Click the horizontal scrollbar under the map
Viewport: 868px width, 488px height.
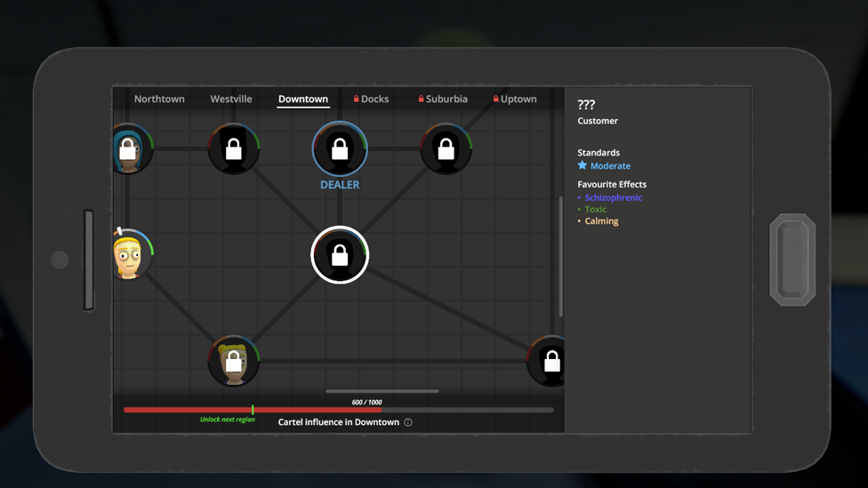coord(382,391)
